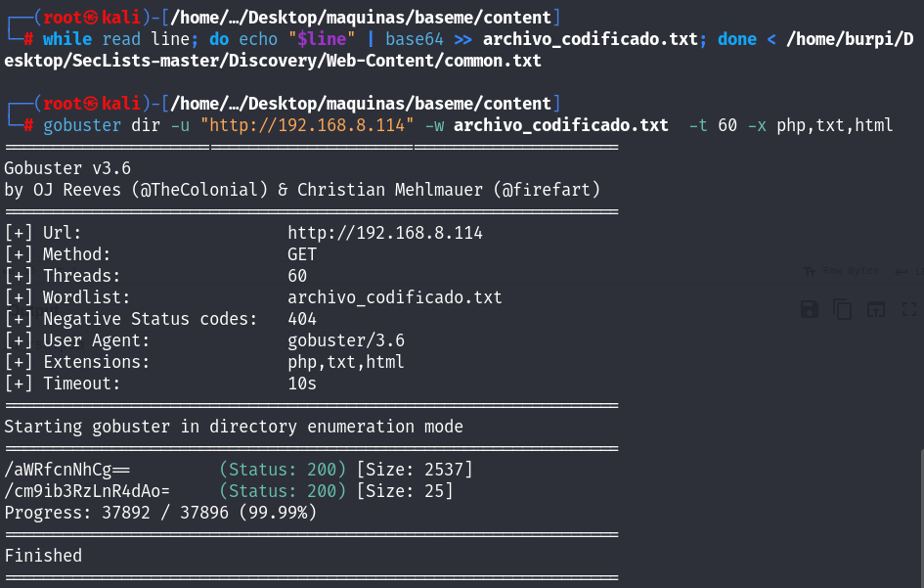The image size is (924, 588).
Task: Click the /aWRfcnNhCg== result path
Action: click(x=67, y=470)
